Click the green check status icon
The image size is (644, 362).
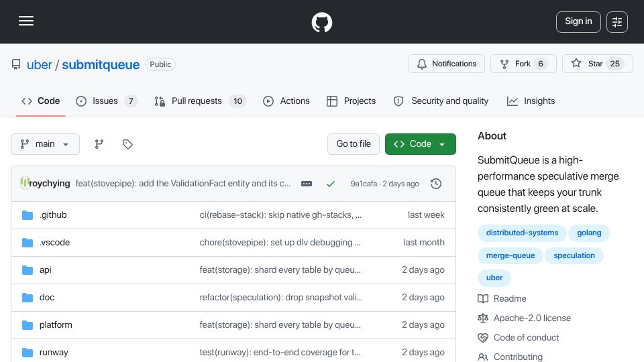coord(331,184)
